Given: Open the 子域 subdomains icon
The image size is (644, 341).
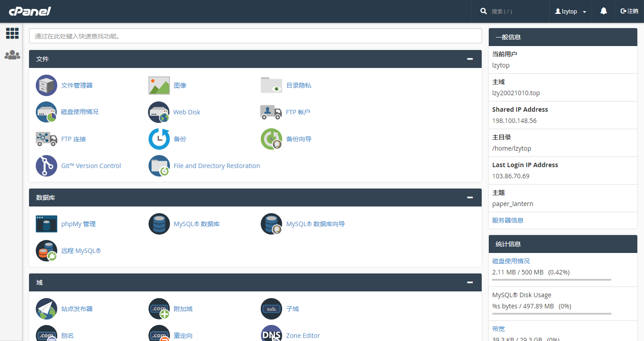Looking at the screenshot, I should [x=271, y=309].
